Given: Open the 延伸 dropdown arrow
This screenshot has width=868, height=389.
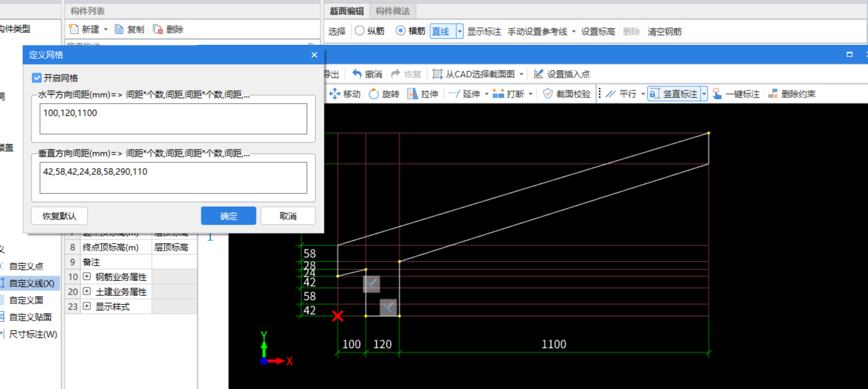Looking at the screenshot, I should 487,94.
